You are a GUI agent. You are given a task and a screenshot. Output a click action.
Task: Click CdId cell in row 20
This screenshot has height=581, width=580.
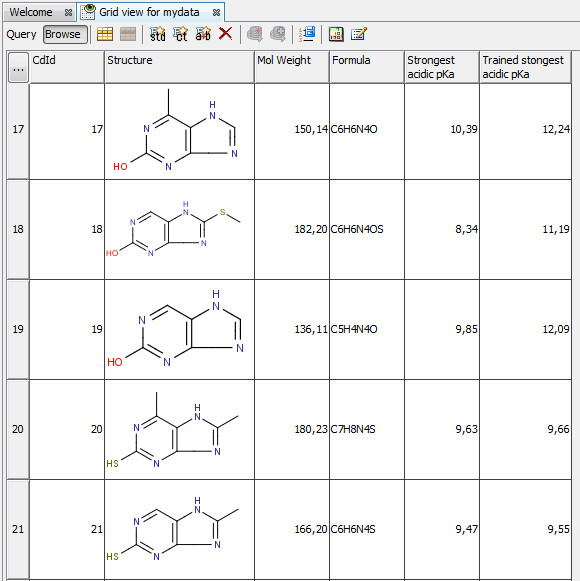click(x=67, y=430)
